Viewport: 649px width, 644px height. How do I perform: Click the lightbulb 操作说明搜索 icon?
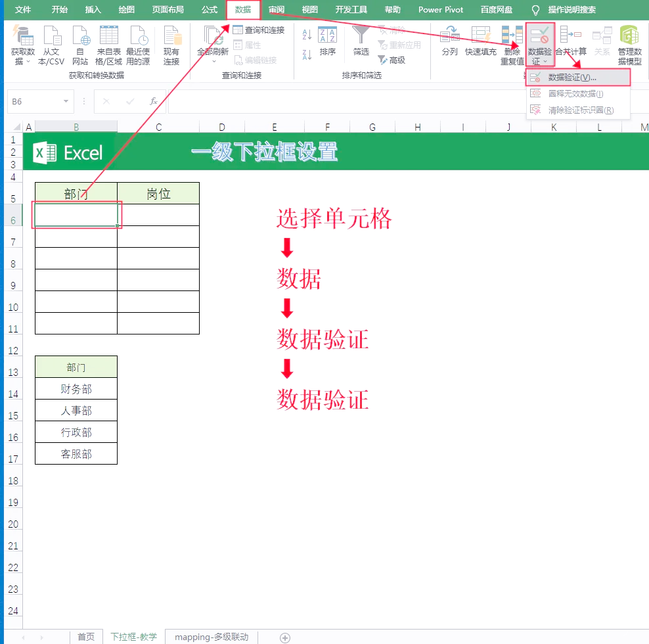pos(535,10)
